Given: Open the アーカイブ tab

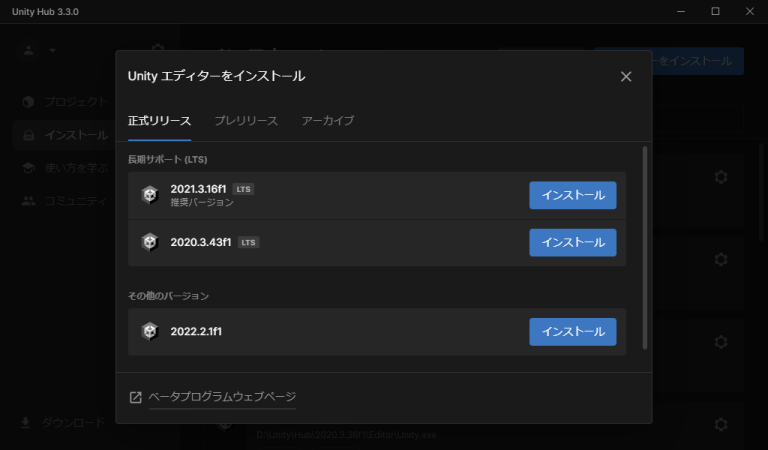Looking at the screenshot, I should coord(328,121).
